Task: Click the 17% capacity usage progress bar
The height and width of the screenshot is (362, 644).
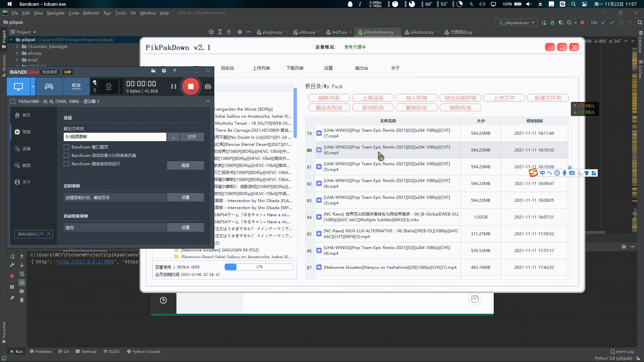Action: click(259, 267)
